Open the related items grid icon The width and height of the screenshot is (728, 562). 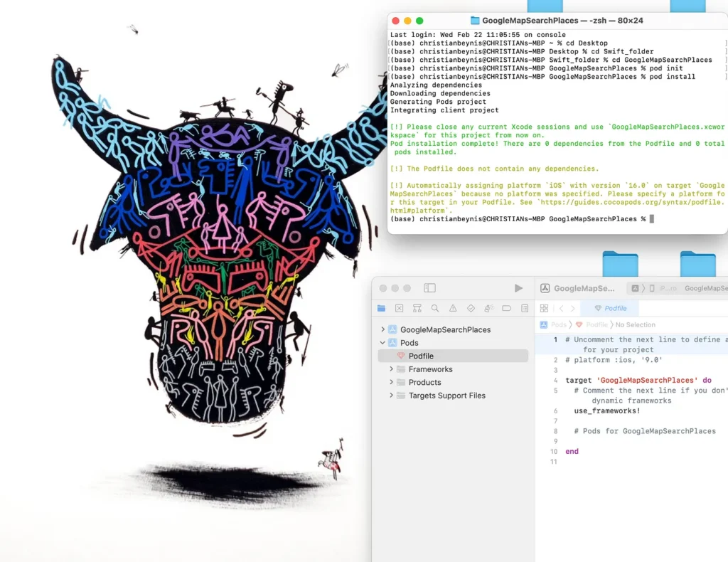[x=544, y=308]
